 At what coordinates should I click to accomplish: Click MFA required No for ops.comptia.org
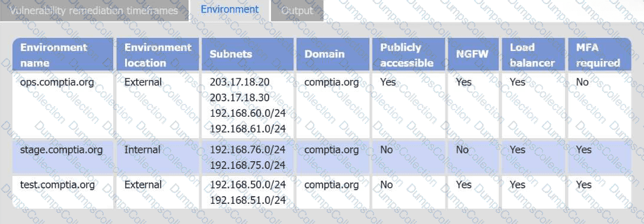pyautogui.click(x=582, y=82)
